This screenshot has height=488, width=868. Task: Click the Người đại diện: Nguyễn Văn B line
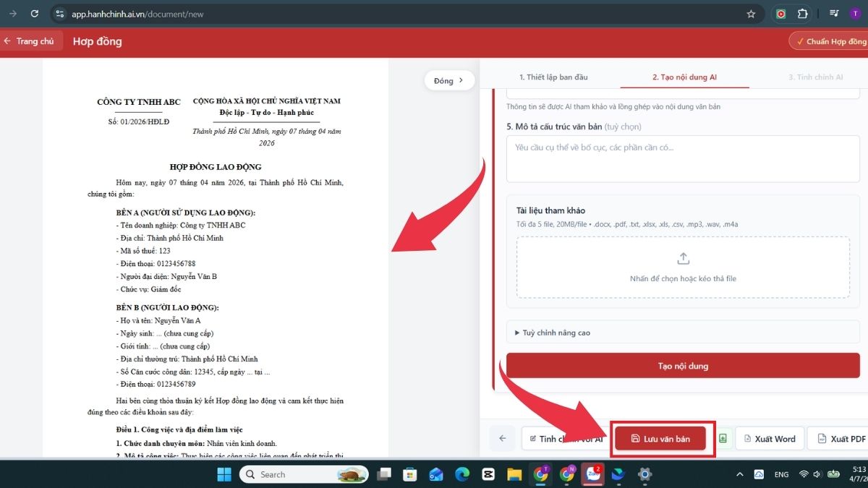[166, 276]
